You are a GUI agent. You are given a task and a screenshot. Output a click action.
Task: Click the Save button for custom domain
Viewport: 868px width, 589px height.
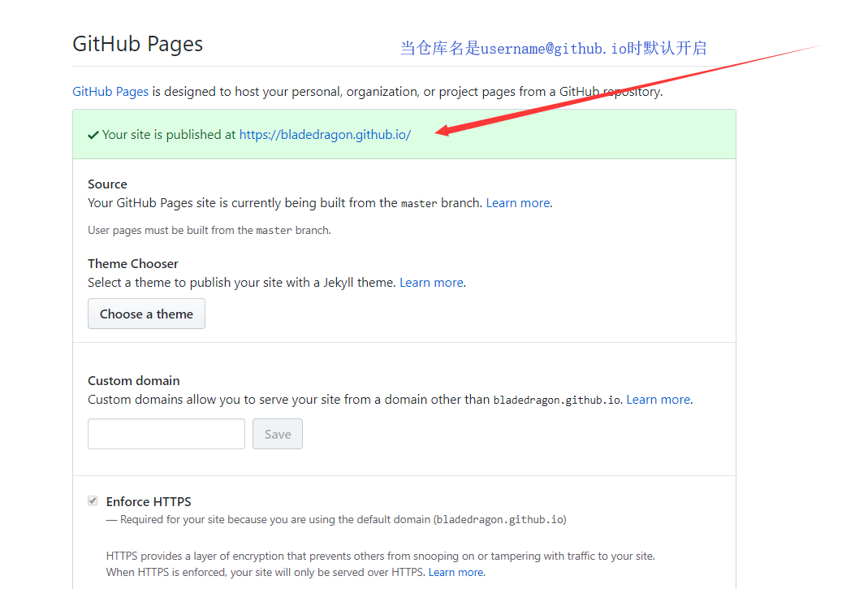(x=278, y=434)
